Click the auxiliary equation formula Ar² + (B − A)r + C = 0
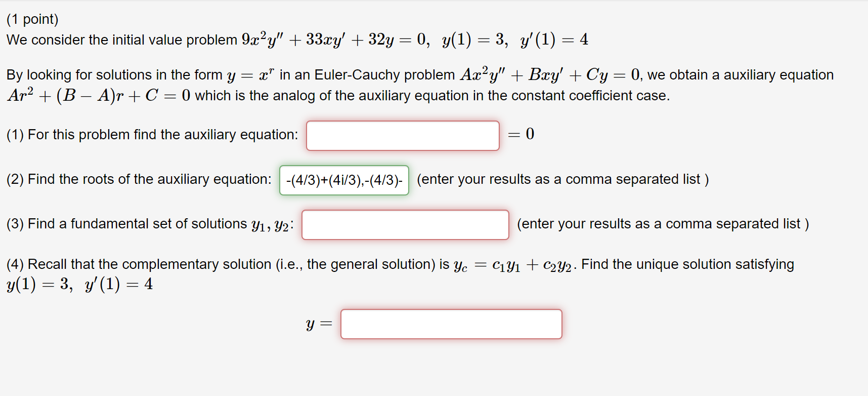This screenshot has width=868, height=396. [98, 95]
